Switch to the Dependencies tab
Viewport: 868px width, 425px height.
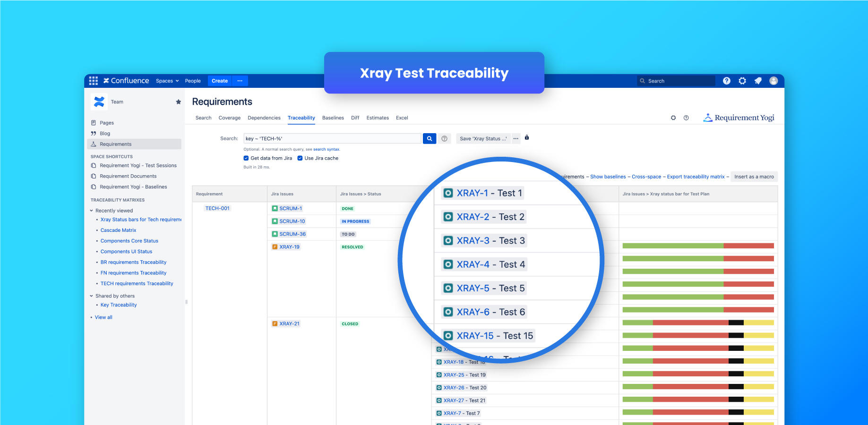(264, 118)
